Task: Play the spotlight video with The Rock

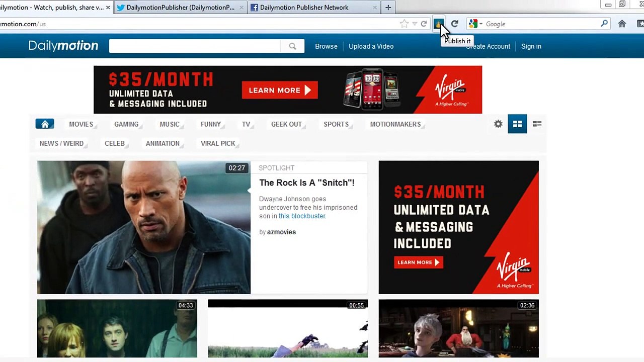Action: coord(143,227)
